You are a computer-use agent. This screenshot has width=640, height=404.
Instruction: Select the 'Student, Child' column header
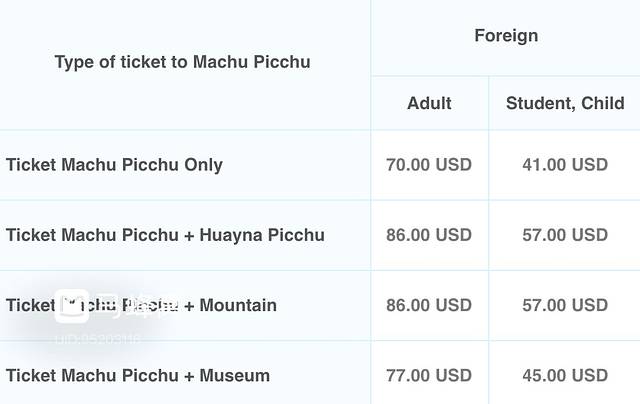(x=565, y=103)
